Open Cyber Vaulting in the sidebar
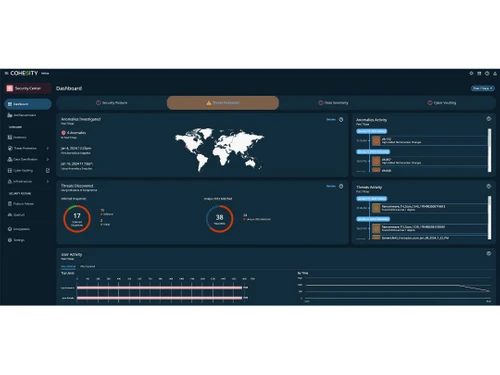This screenshot has width=500, height=375. pyautogui.click(x=23, y=171)
